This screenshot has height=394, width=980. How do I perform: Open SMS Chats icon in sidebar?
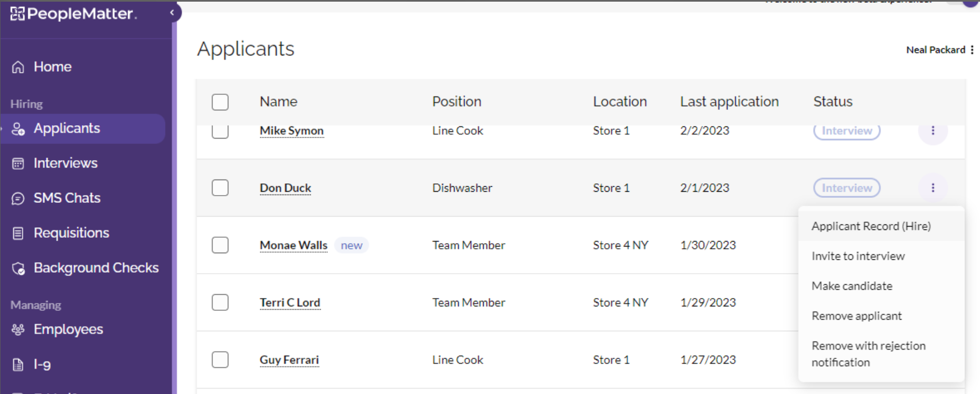[x=18, y=198]
